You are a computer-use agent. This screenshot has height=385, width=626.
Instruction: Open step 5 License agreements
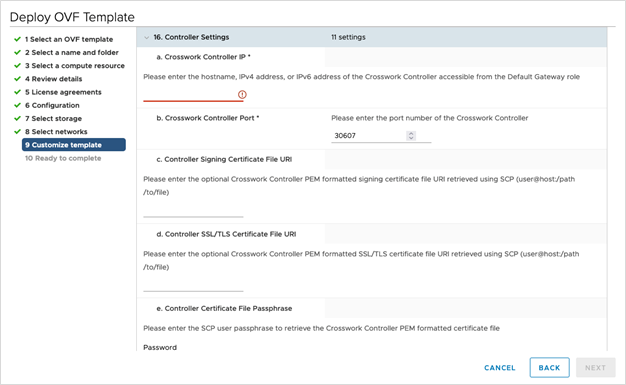[x=63, y=92]
